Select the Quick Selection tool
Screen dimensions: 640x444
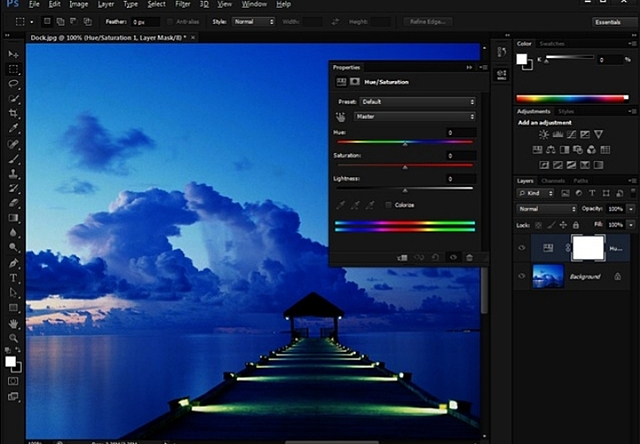coord(13,98)
